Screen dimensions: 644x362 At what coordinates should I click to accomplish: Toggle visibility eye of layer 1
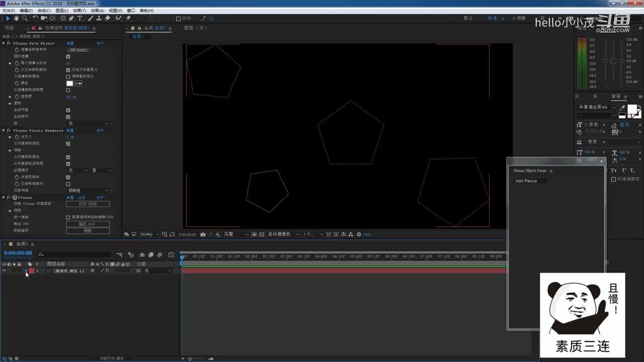coord(5,271)
